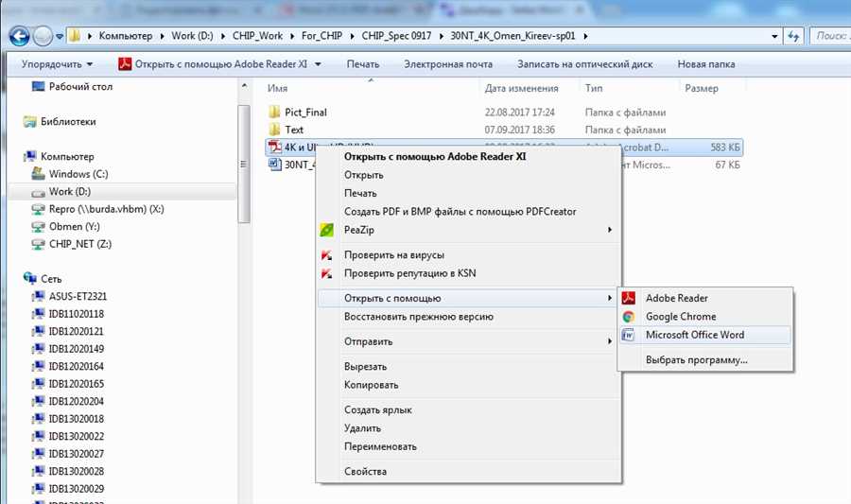Image resolution: width=851 pixels, height=504 pixels.
Task: Open Repro (\\burda.vhbm) (X:) network drive
Action: 106,209
